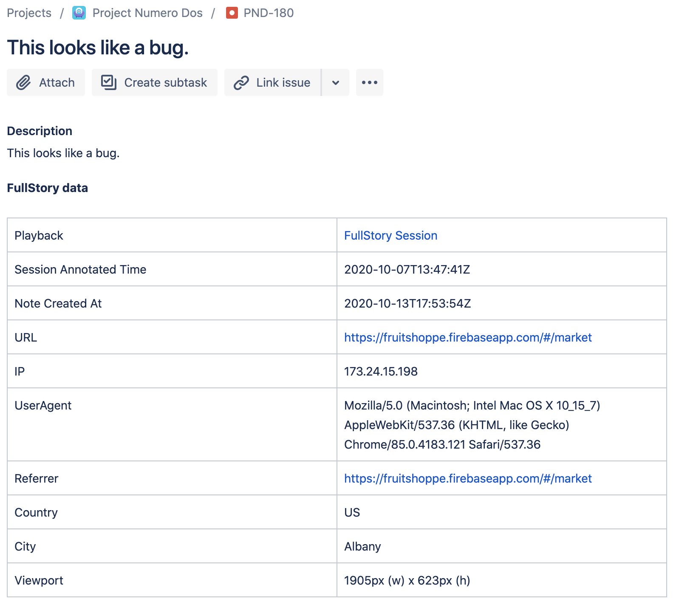Click the issue title to edit it
The width and height of the screenshot is (679, 616).
[x=98, y=48]
